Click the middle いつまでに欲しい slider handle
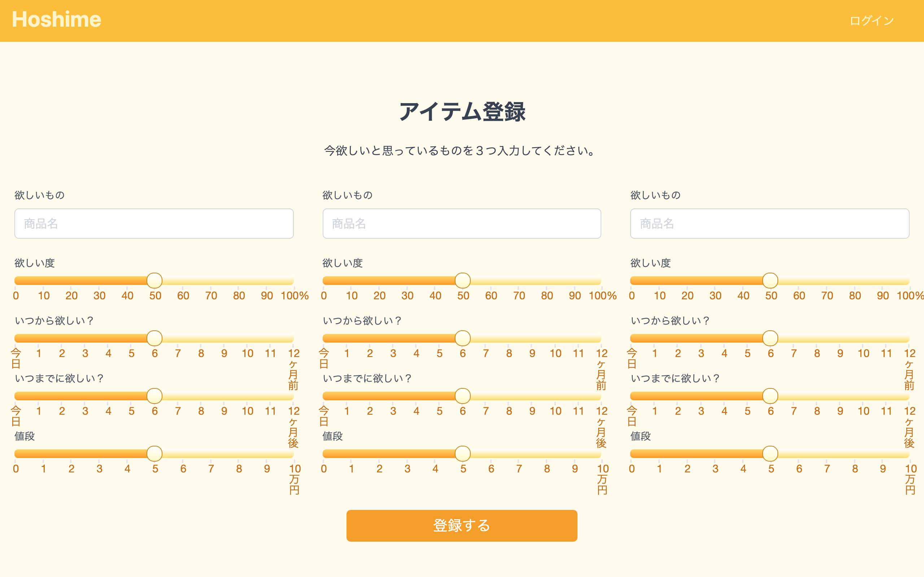Screen dimensions: 924x577 pyautogui.click(x=463, y=396)
